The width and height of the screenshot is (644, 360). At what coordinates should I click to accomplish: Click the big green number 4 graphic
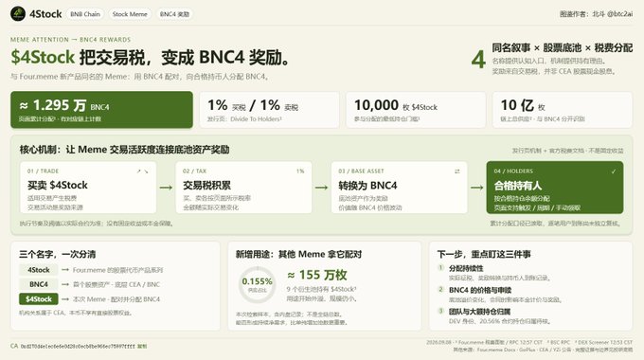click(478, 60)
